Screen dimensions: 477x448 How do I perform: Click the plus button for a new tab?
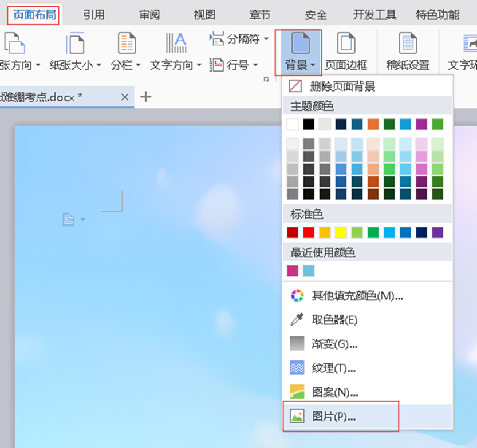coord(146,97)
